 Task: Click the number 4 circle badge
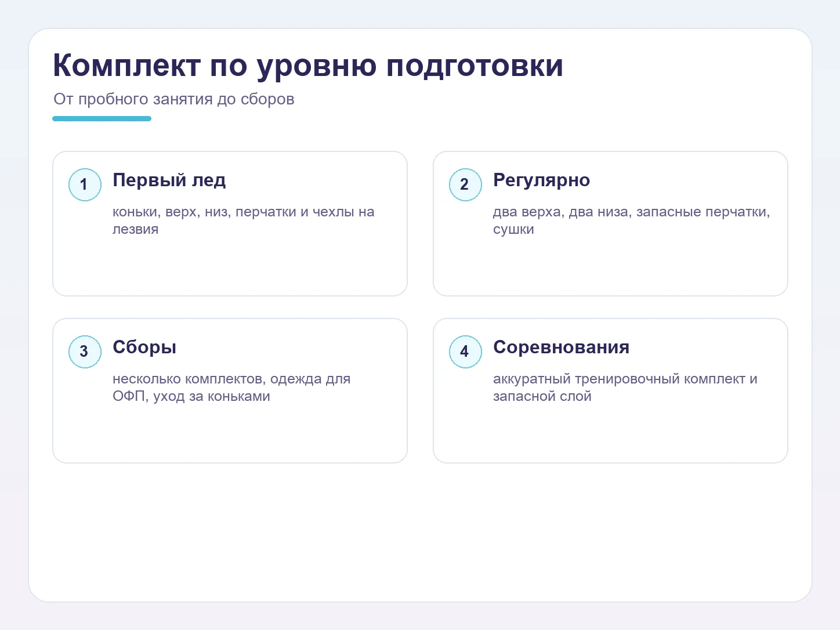click(x=465, y=352)
